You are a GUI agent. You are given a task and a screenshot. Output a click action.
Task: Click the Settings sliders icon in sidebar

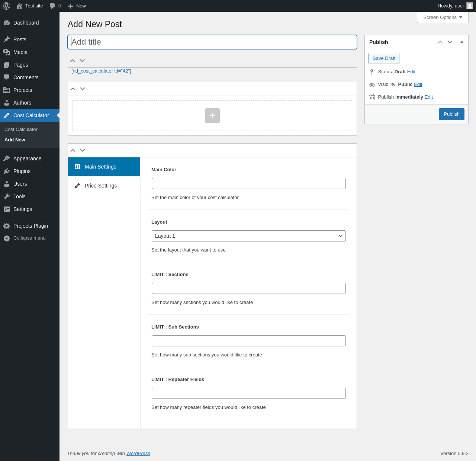tap(7, 209)
